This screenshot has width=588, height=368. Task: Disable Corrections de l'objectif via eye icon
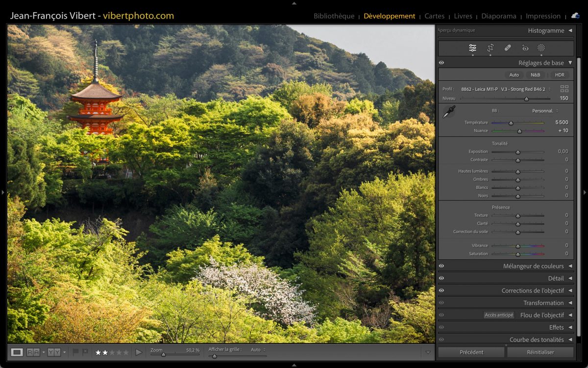tap(441, 290)
